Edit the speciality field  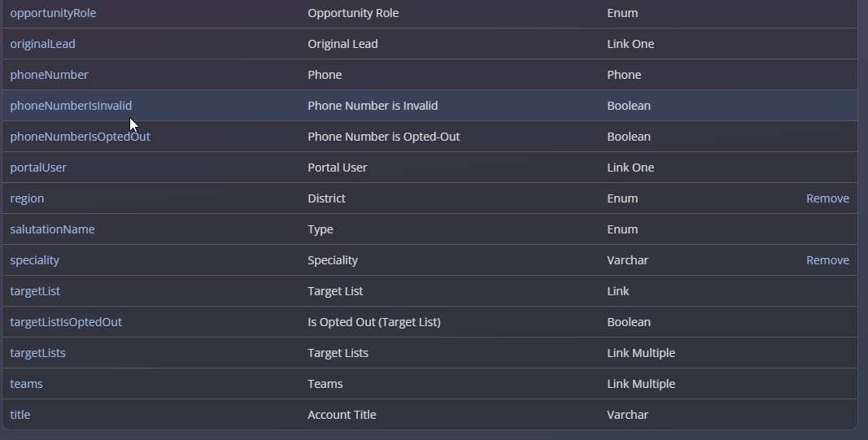tap(34, 261)
